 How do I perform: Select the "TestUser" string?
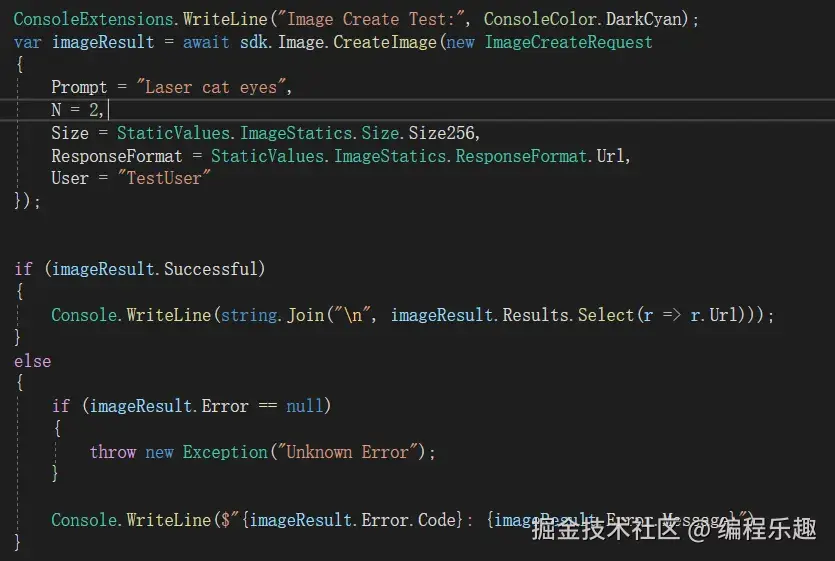pos(164,178)
